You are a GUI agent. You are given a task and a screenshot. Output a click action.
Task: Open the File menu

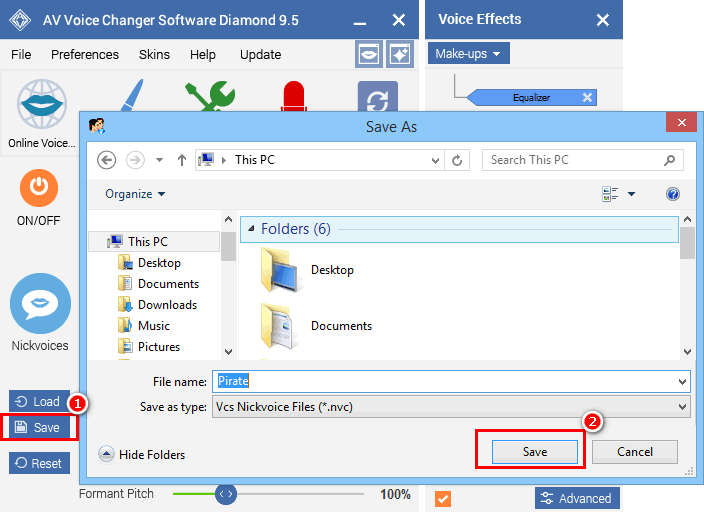tap(21, 55)
